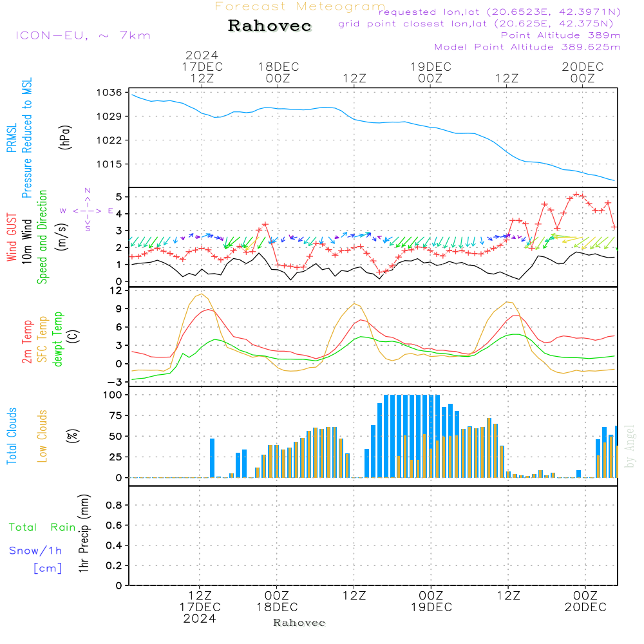644x644 pixels.
Task: Click the 'Total Rain' green label
Action: [x=43, y=527]
